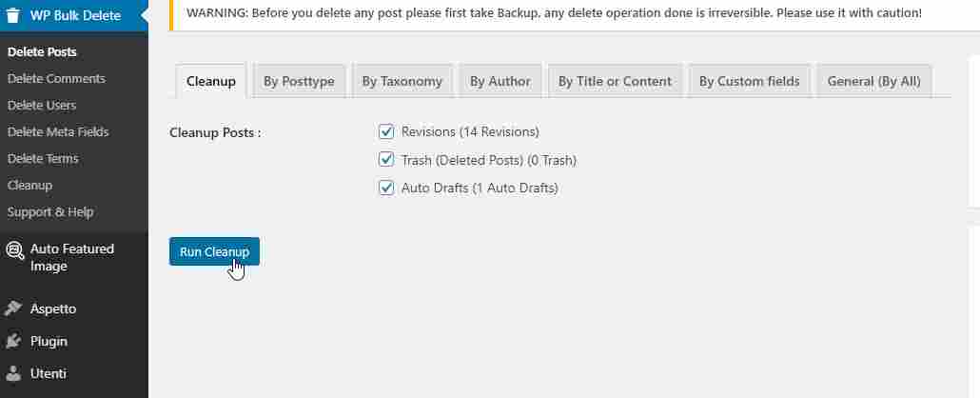Uncheck the Auto Drafts checkbox
980x398 pixels.
pos(386,188)
